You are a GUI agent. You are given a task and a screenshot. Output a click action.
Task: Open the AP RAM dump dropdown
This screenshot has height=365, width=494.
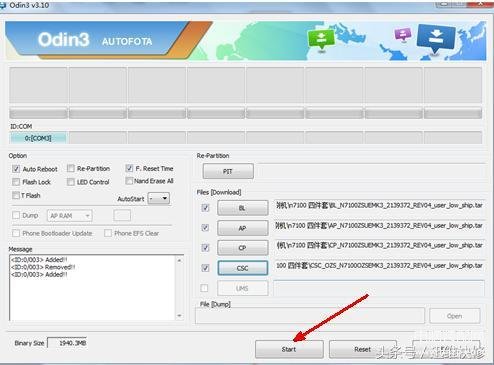click(70, 216)
